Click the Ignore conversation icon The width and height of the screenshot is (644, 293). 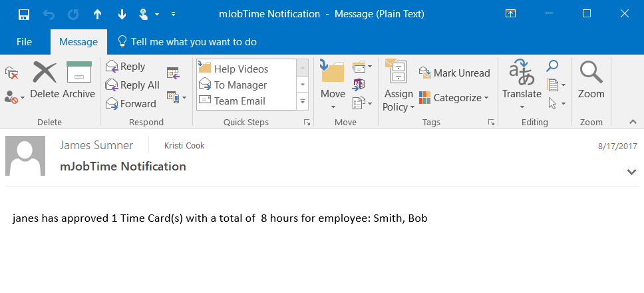[x=12, y=73]
